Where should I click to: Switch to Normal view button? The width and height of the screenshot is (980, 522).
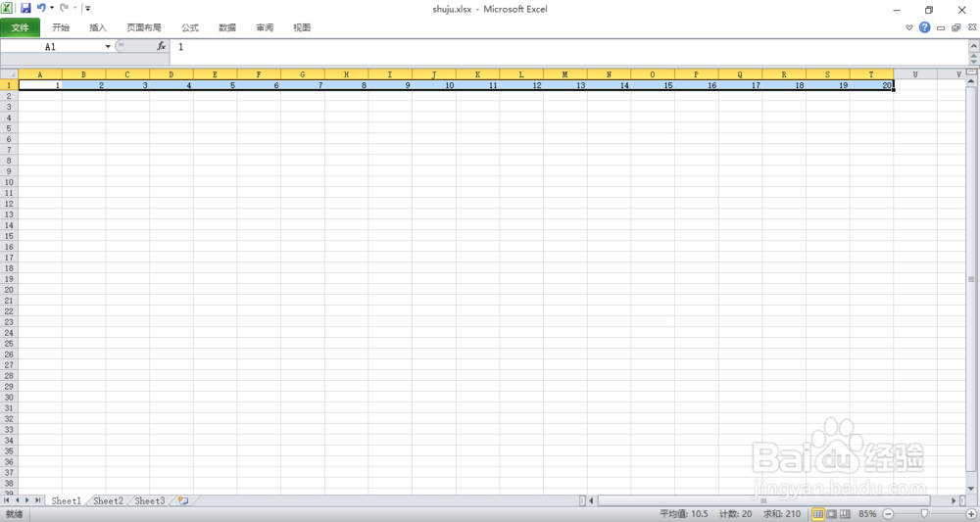818,514
